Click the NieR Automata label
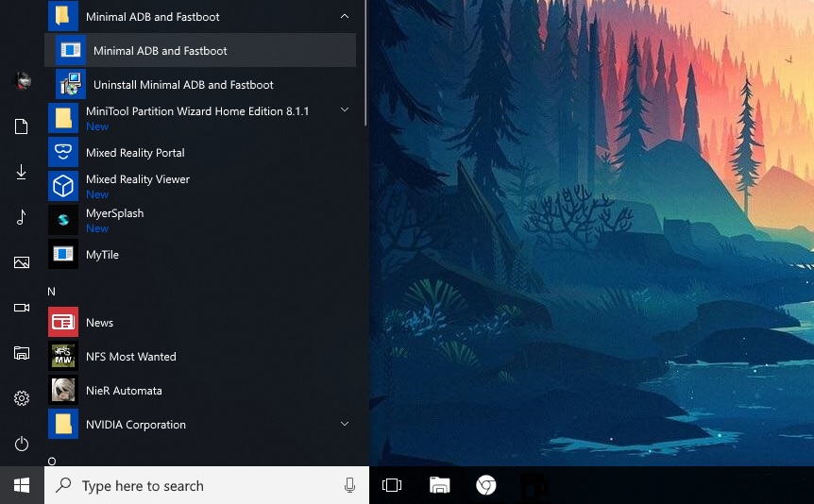The height and width of the screenshot is (504, 814). pos(124,391)
